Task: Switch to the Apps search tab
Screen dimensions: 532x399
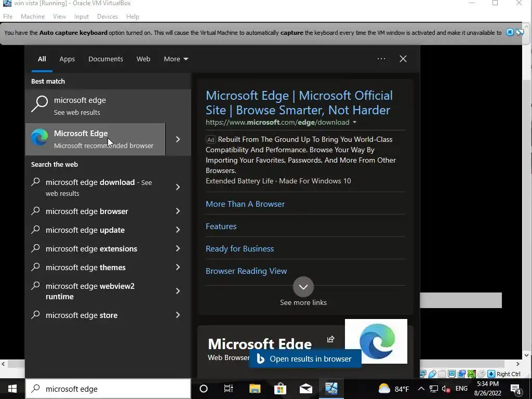Action: 67,59
